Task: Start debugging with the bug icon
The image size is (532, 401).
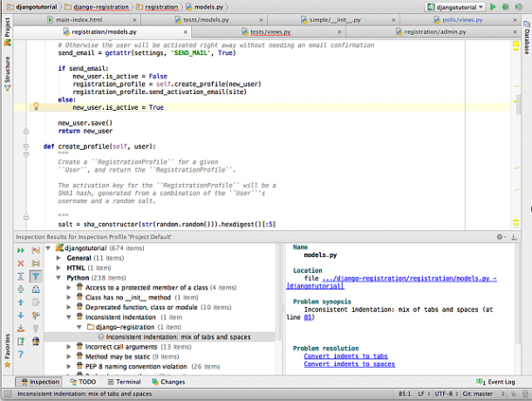Action: pyautogui.click(x=506, y=7)
